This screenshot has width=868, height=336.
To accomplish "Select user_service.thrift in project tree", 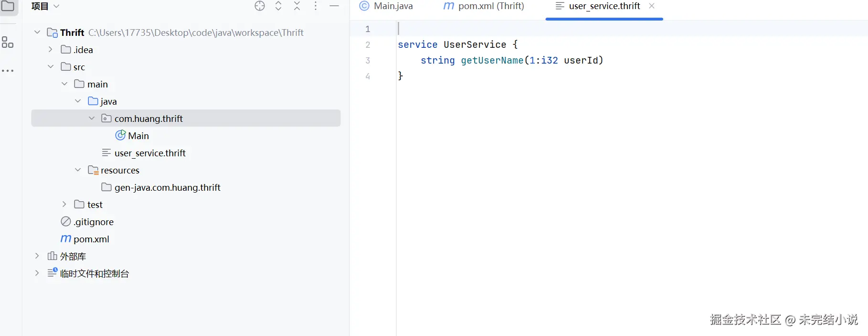I will tap(149, 153).
